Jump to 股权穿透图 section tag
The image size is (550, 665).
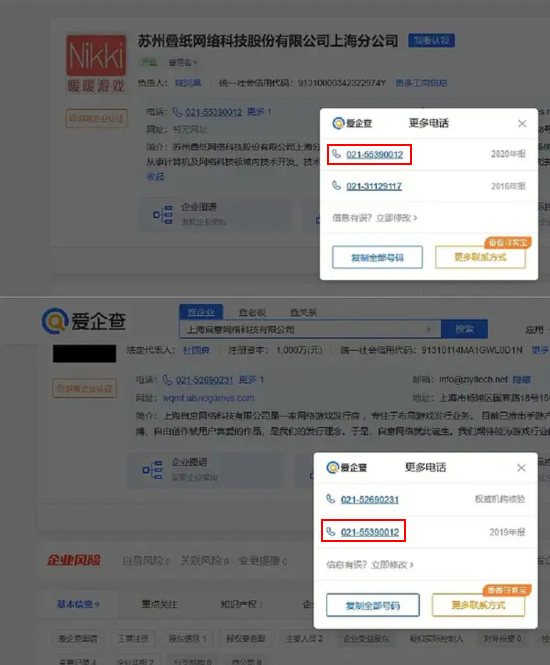(x=246, y=638)
